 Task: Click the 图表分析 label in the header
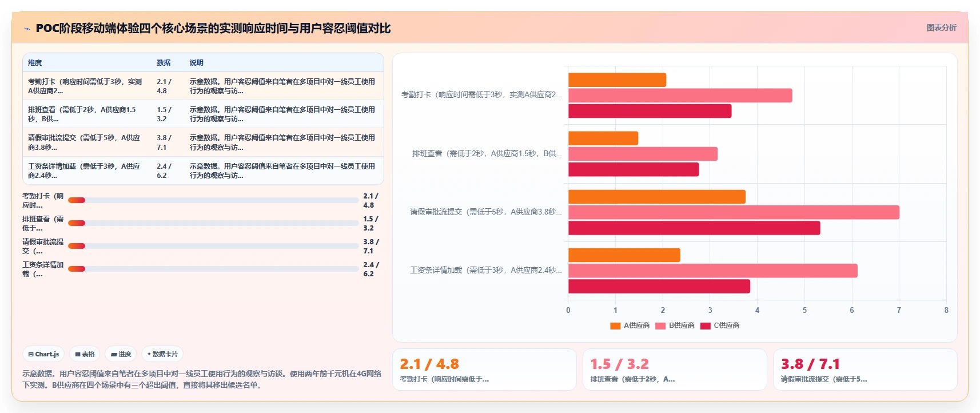941,27
